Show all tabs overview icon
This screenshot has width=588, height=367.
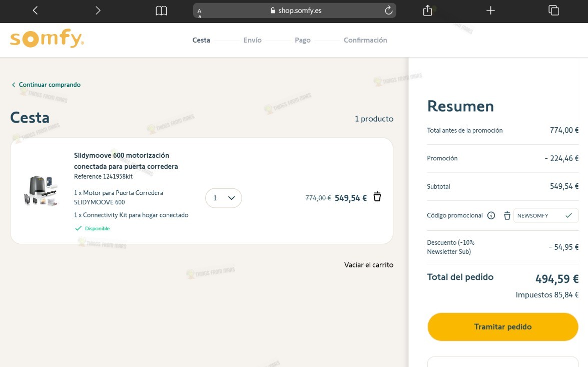coord(553,11)
